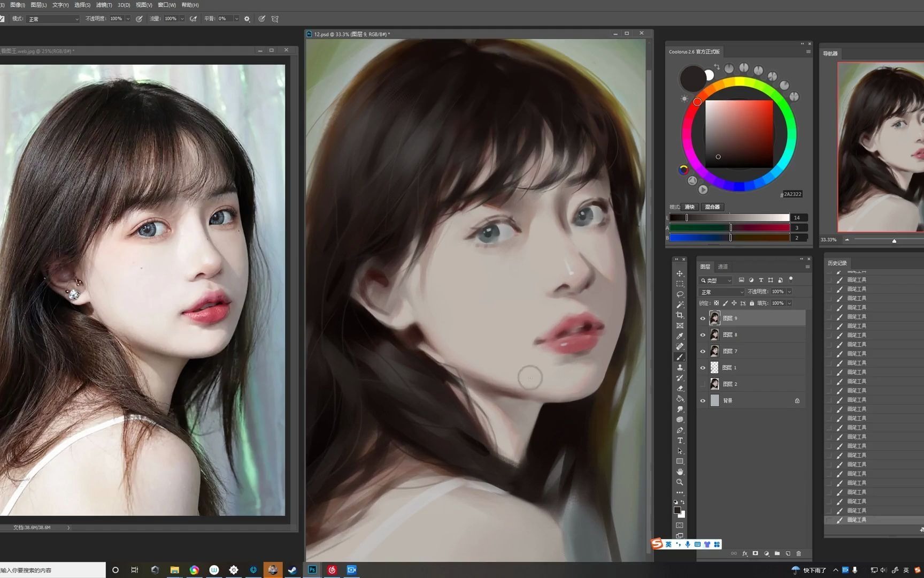Open the 图像(I) menu
The width and height of the screenshot is (924, 578).
pyautogui.click(x=18, y=5)
